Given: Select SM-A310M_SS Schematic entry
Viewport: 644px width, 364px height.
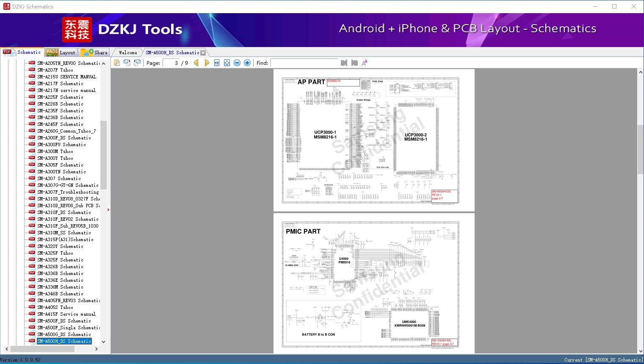Looking at the screenshot, I should [64, 233].
